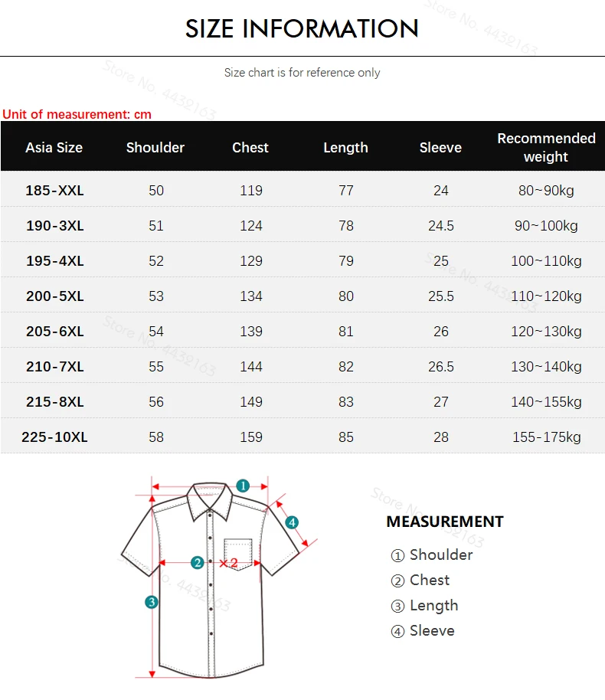This screenshot has height=700, width=605.
Task: Select the Asia Size column header
Action: [x=54, y=148]
